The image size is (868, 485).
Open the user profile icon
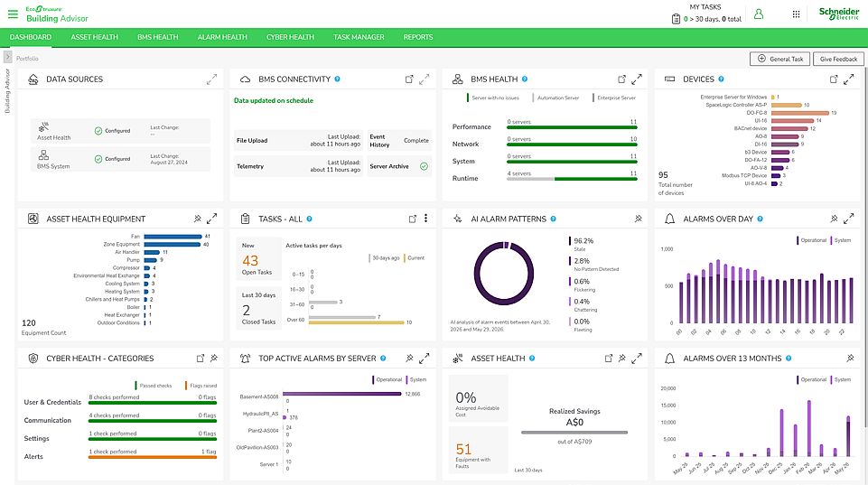coord(759,14)
